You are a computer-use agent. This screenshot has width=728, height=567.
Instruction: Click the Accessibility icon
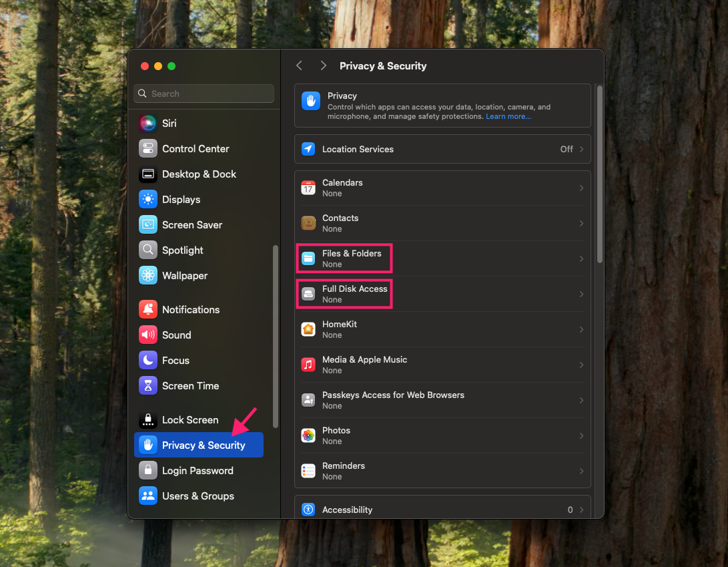tap(308, 510)
